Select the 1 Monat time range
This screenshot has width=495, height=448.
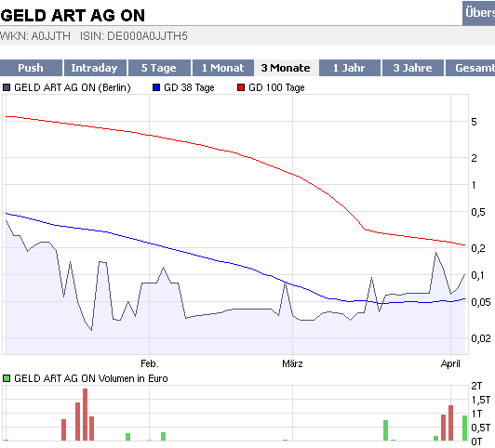[x=223, y=68]
